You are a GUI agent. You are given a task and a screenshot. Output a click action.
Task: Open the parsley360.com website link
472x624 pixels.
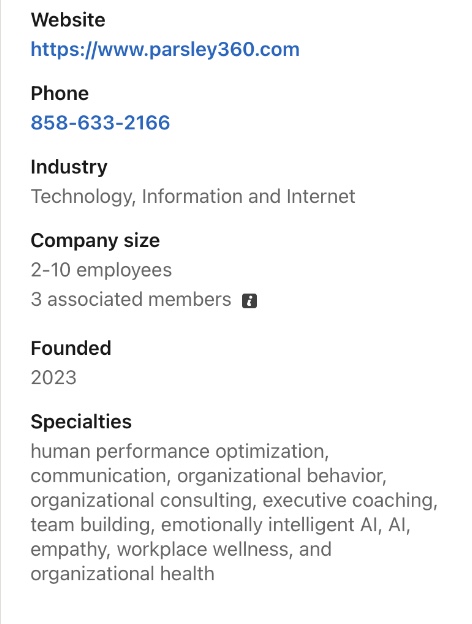point(165,50)
